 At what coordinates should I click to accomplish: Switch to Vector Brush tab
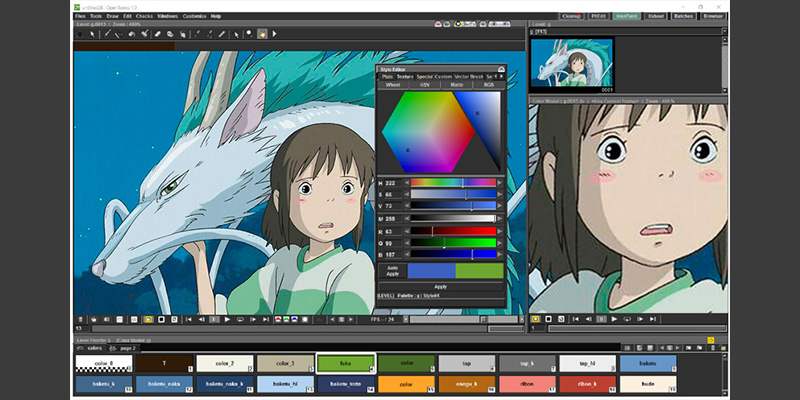pyautogui.click(x=468, y=77)
